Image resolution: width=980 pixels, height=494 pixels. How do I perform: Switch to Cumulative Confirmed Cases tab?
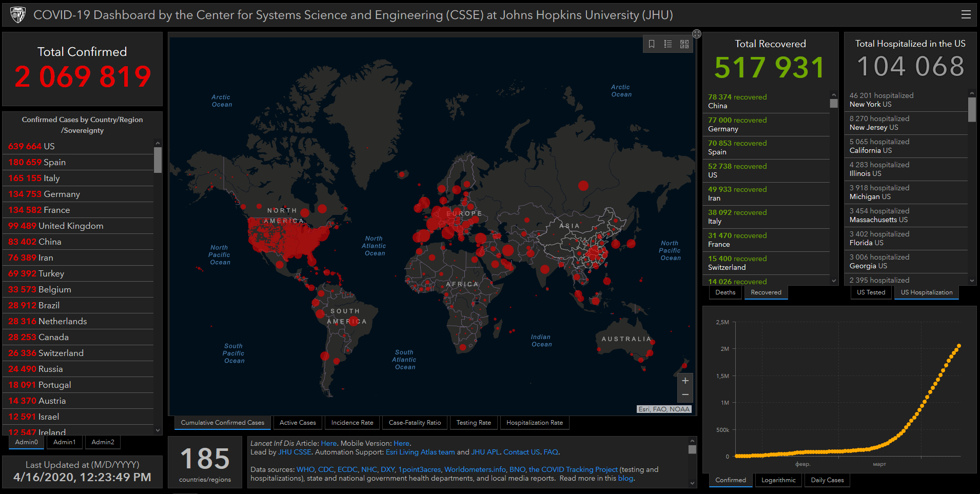pyautogui.click(x=223, y=423)
